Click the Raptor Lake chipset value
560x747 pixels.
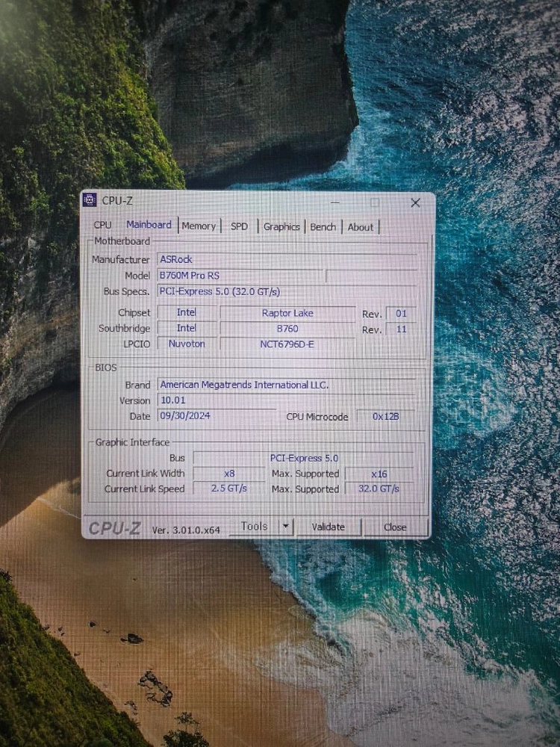click(287, 313)
